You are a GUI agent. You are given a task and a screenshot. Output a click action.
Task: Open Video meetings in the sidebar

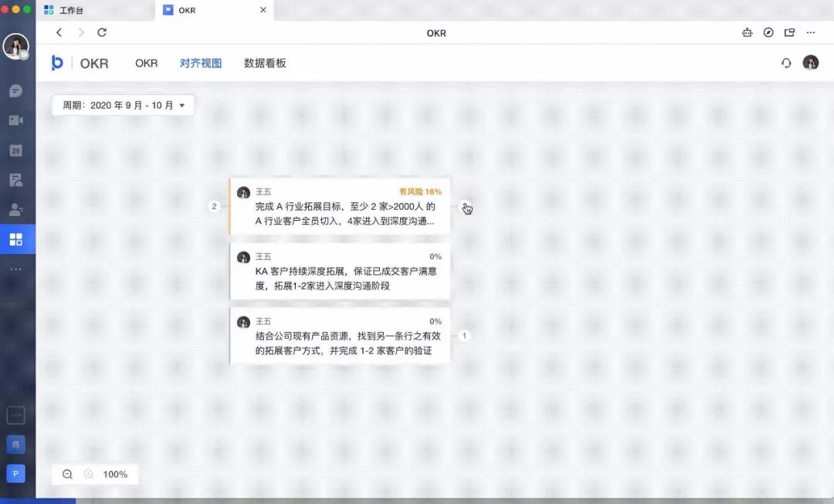point(15,120)
